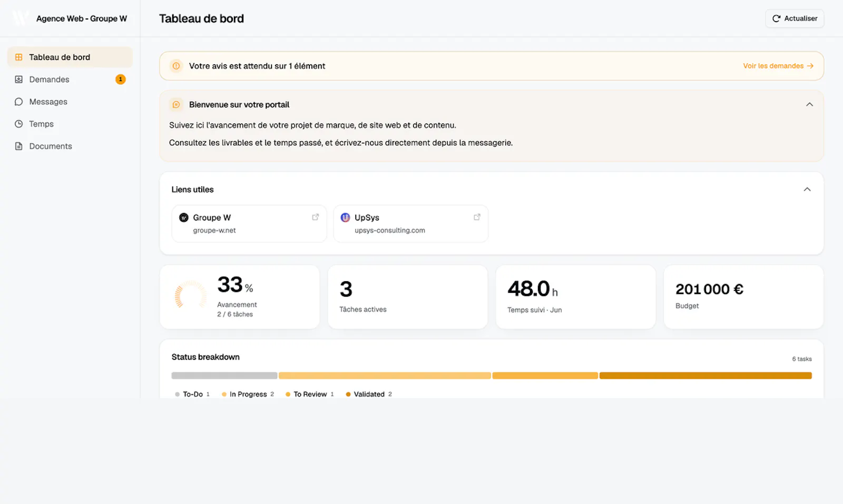Click the Actualiser button

point(795,18)
